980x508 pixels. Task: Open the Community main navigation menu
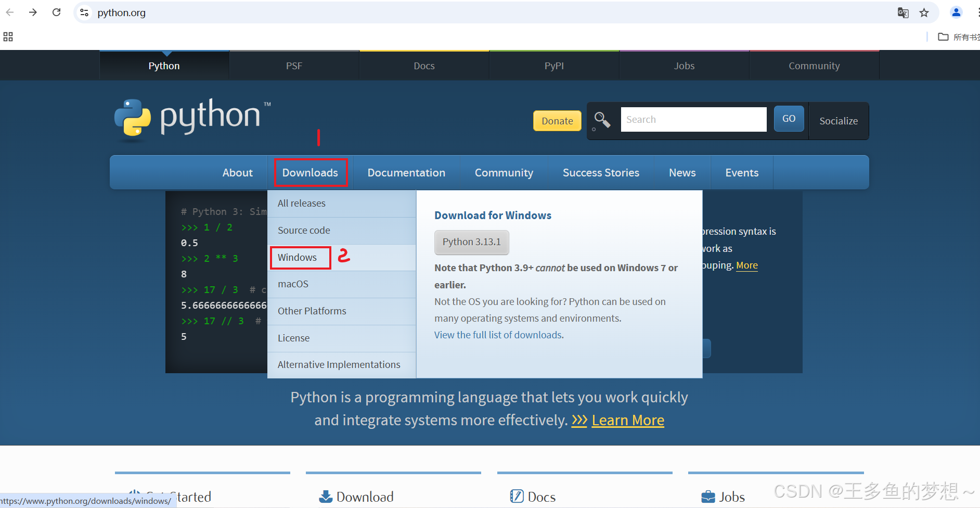(x=504, y=173)
